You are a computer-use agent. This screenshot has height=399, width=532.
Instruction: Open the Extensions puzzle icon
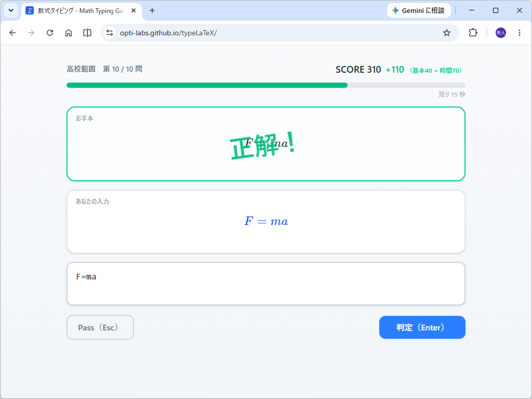tap(473, 33)
